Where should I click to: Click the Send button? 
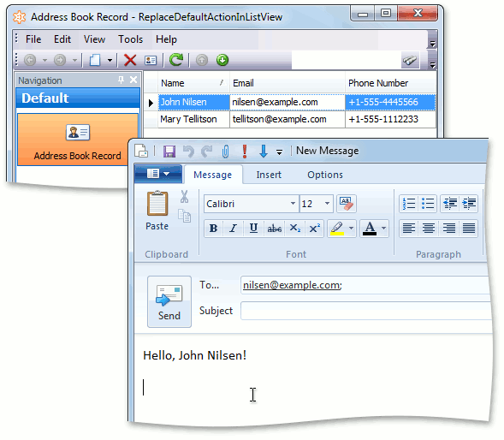click(169, 301)
